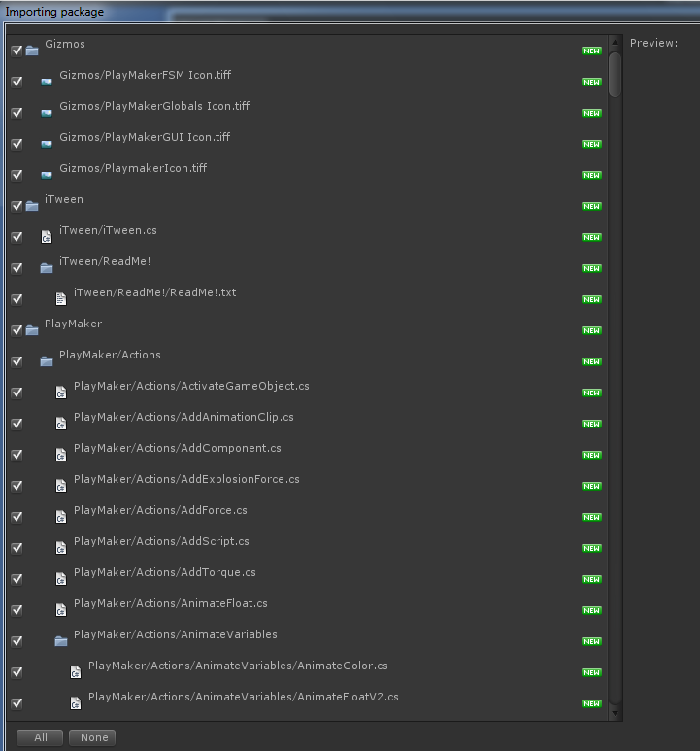
Task: Click the vertical scrollbar thumb
Action: 615,75
